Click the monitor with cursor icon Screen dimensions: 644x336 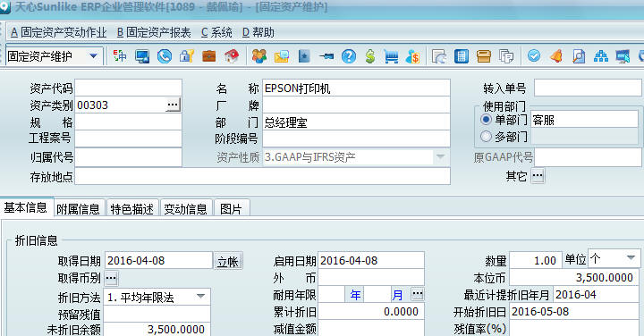tap(623, 56)
